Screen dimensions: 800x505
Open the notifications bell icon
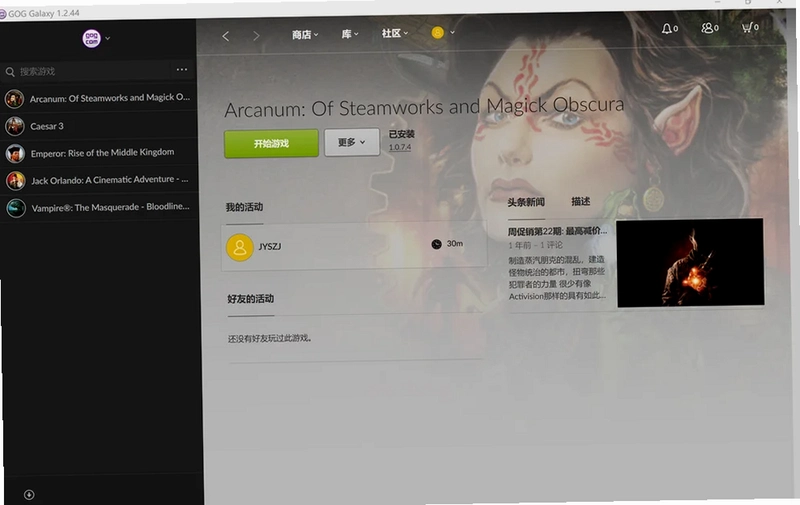coord(669,29)
